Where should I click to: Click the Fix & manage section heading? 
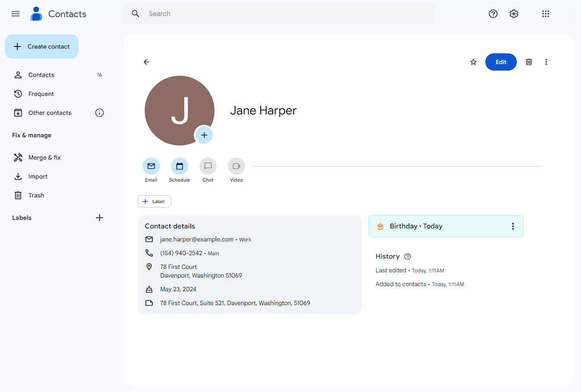(x=32, y=135)
